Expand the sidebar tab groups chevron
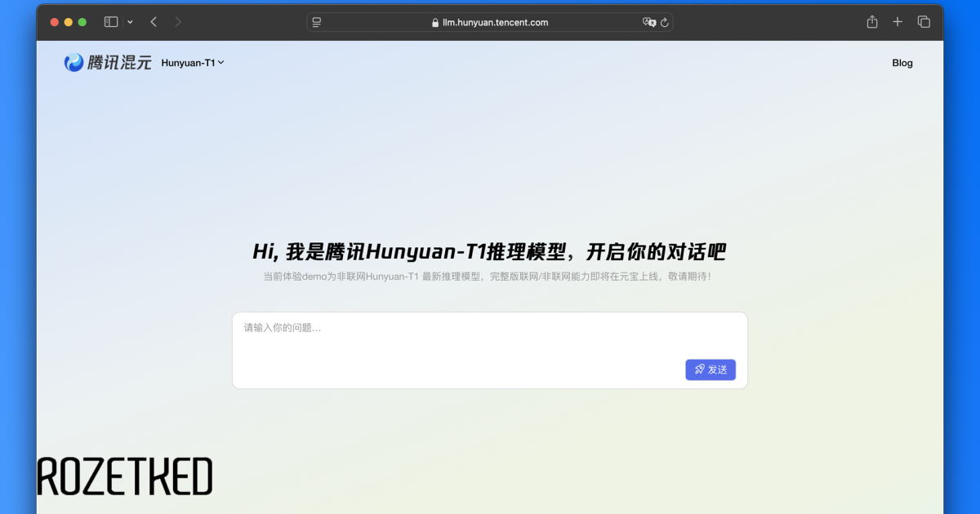980x514 pixels. point(130,22)
